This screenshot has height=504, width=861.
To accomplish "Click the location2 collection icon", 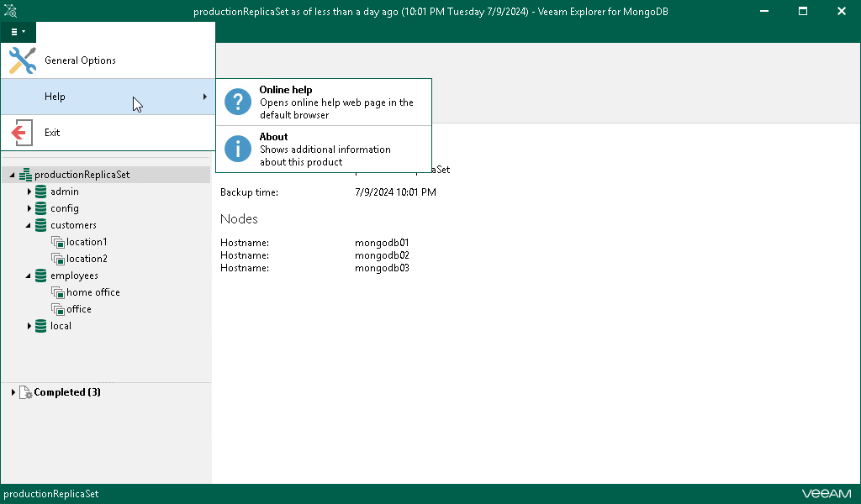I will (58, 259).
